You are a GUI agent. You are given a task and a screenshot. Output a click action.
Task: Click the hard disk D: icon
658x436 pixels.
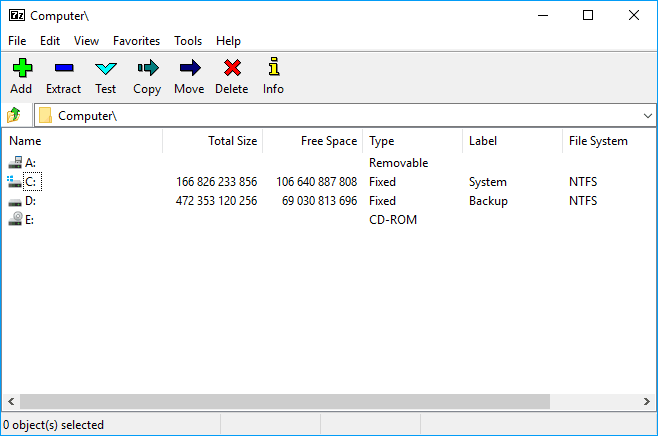point(15,202)
